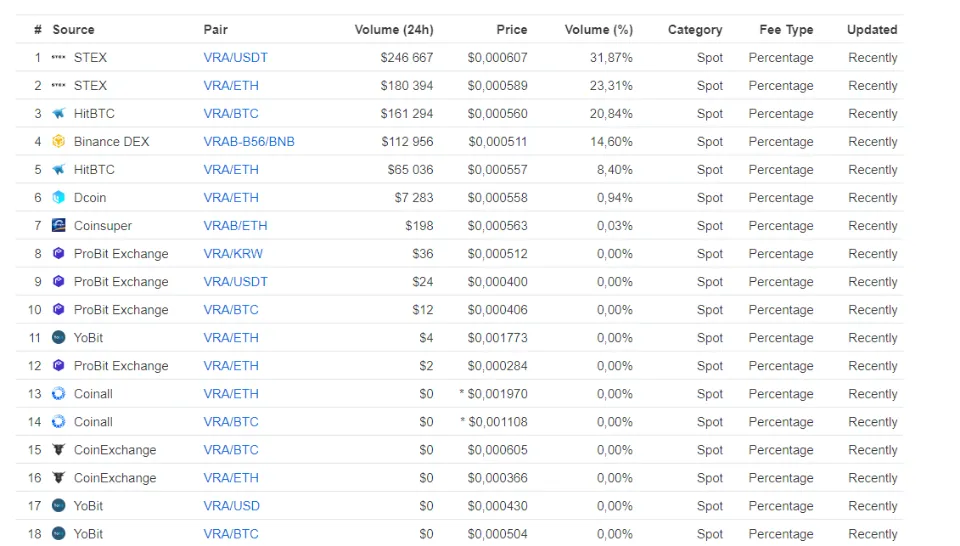This screenshot has width=960, height=546.
Task: Click the $0,000284 price cell
Action: (x=497, y=365)
